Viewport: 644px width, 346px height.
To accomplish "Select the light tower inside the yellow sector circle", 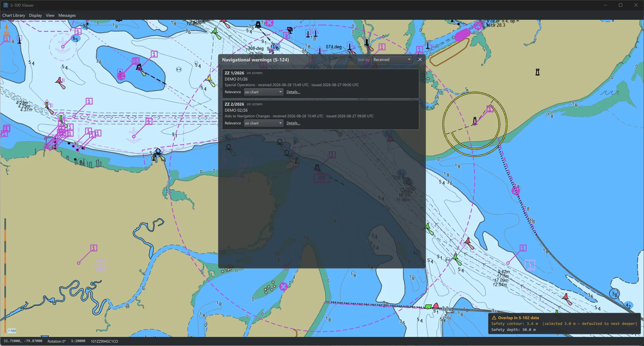I will 475,121.
